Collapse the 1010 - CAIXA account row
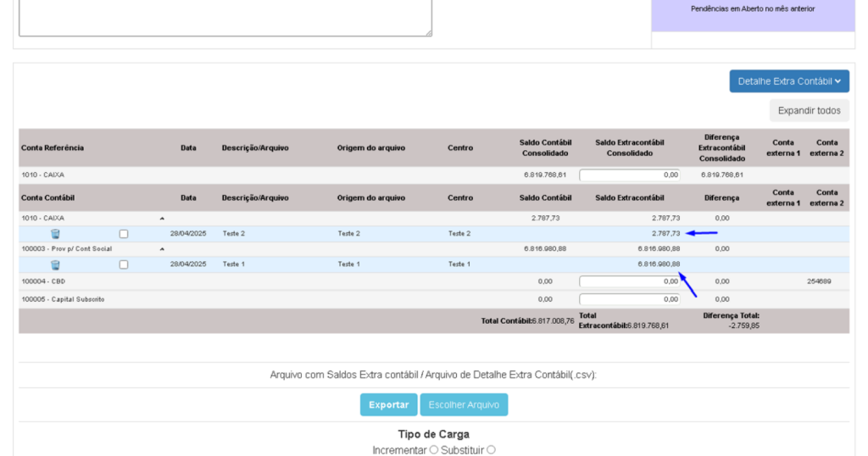Screen dimensions: 868x456 (162, 219)
